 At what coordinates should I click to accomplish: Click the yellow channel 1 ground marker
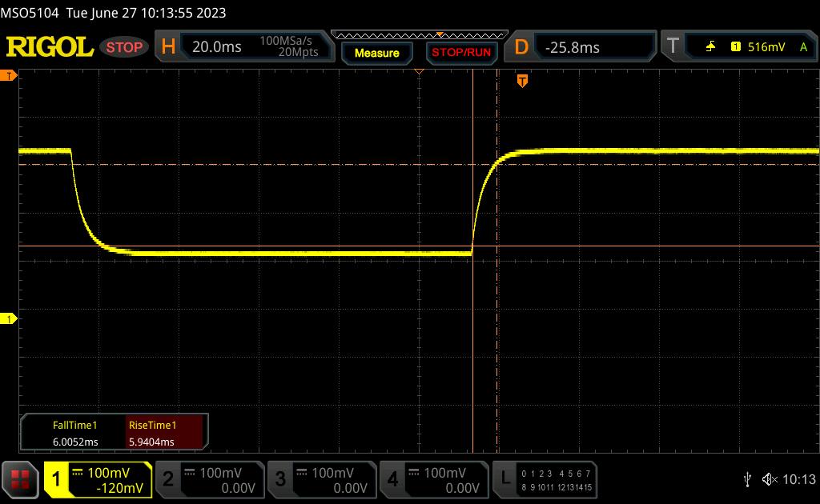pyautogui.click(x=10, y=319)
